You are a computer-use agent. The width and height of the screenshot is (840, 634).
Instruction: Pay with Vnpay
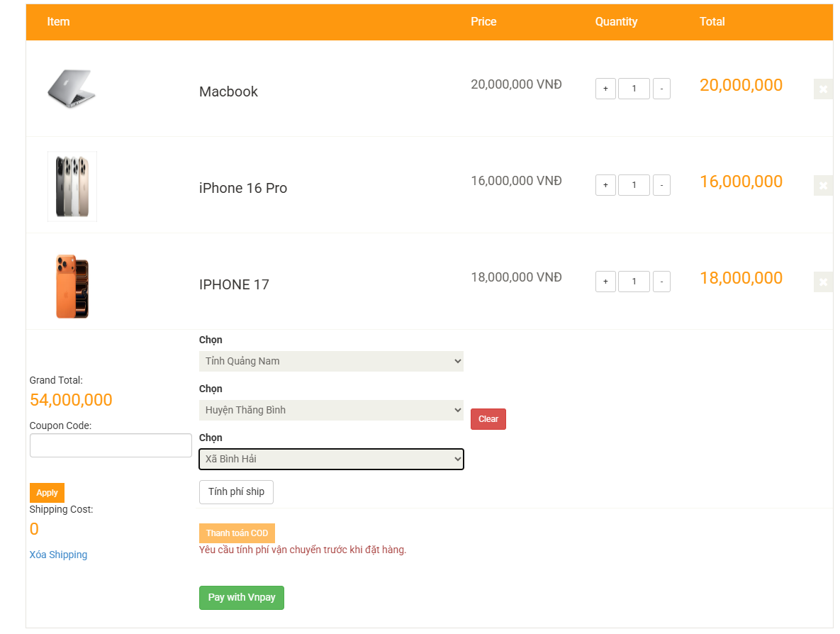coord(241,598)
